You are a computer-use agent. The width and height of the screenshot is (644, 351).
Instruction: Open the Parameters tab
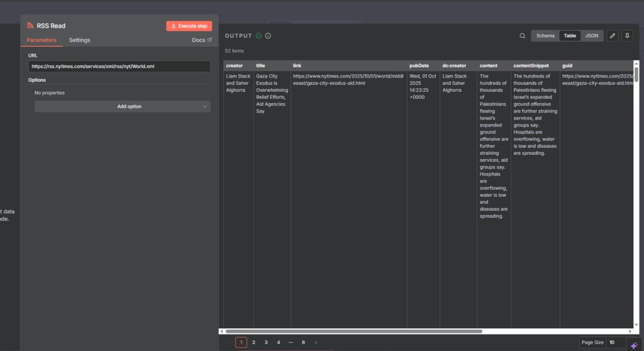pos(42,40)
